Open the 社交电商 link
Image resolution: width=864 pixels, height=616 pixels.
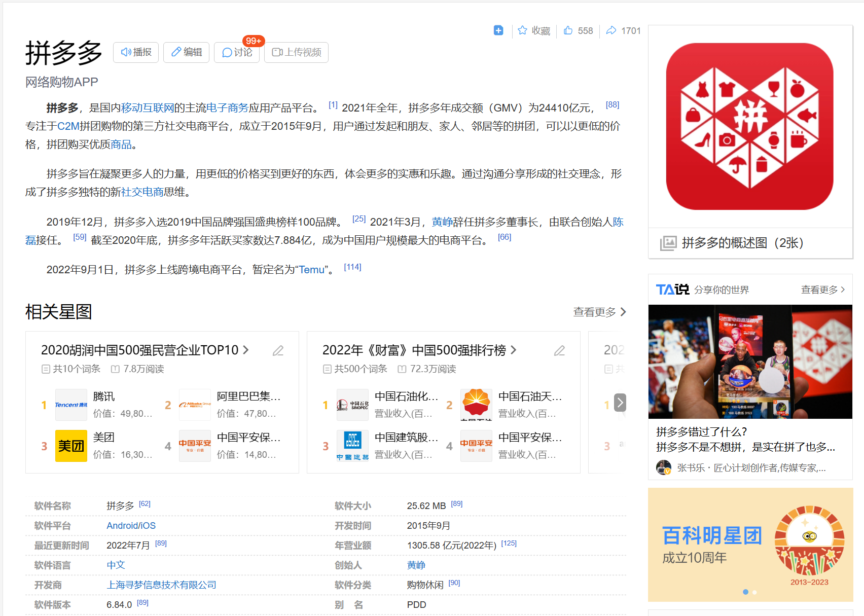(x=142, y=192)
